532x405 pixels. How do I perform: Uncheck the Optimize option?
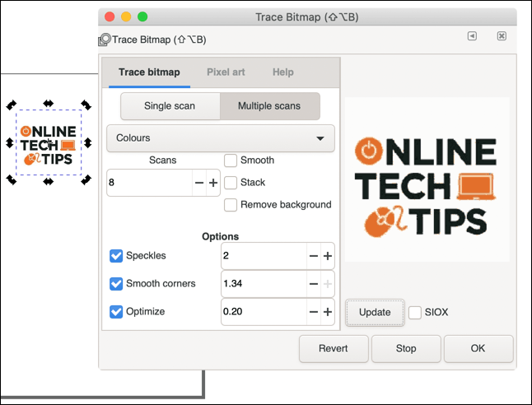point(116,312)
